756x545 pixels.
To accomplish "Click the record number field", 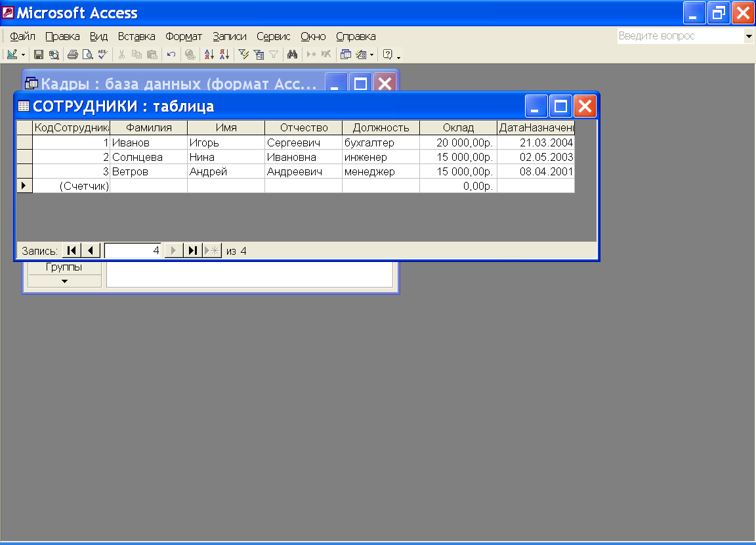I will tap(133, 251).
